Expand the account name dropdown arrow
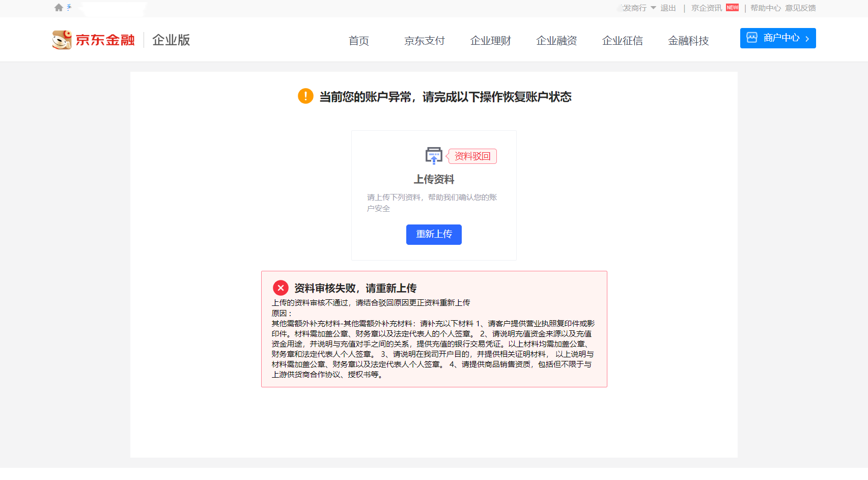This screenshot has height=480, width=868. [653, 8]
